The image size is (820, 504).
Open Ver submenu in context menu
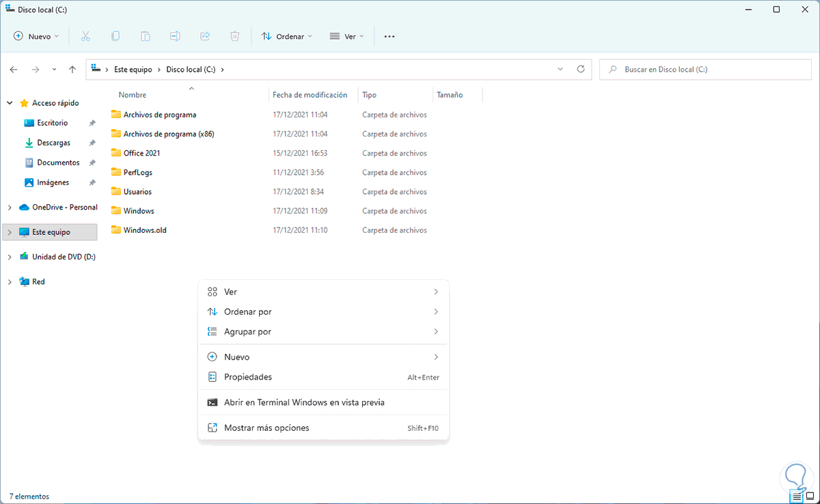323,292
